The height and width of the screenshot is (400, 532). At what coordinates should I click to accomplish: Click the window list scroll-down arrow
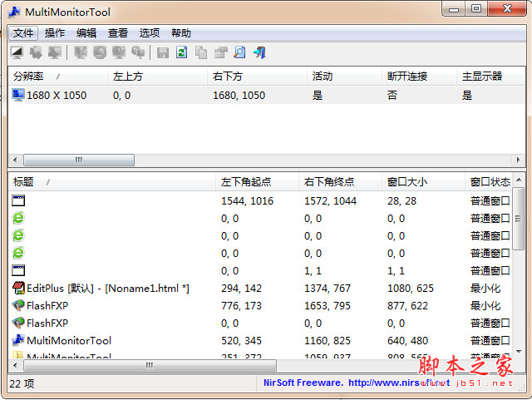[x=519, y=352]
